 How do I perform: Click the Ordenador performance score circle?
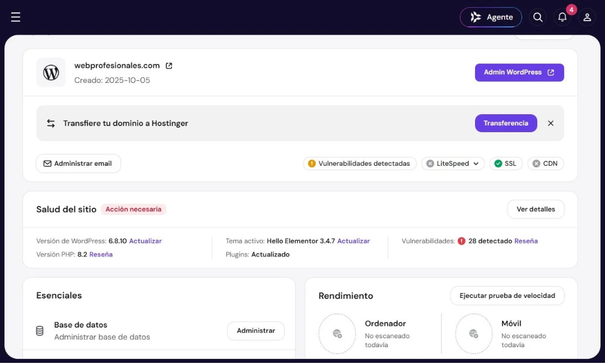pyautogui.click(x=337, y=334)
